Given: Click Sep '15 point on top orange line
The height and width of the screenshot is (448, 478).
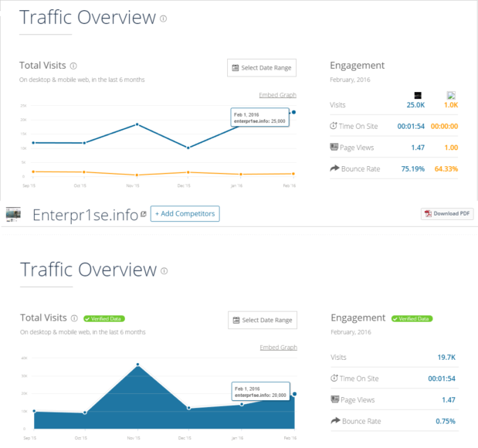Looking at the screenshot, I should point(33,171).
